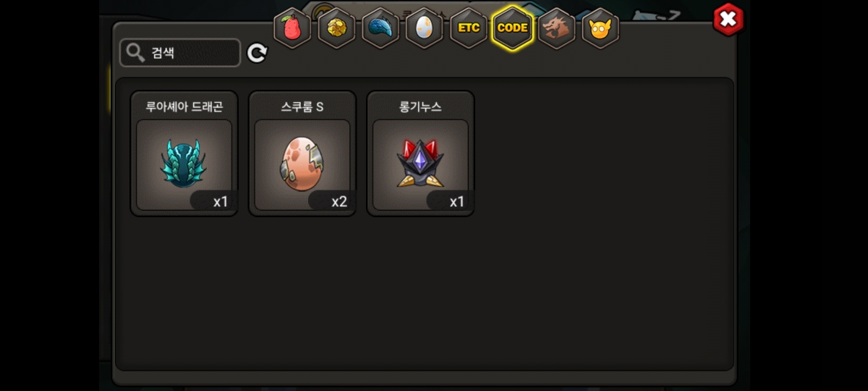The image size is (868, 391).
Task: Close the inventory panel with red X
Action: coord(728,20)
